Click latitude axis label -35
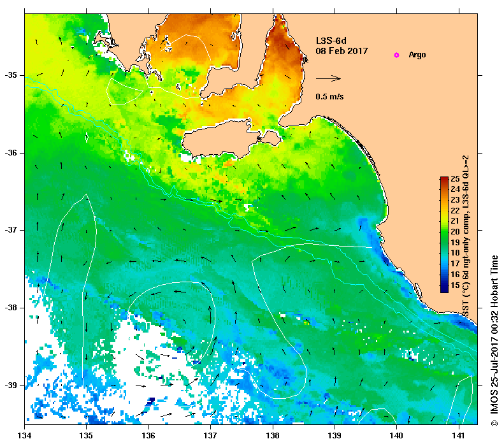 (11, 75)
